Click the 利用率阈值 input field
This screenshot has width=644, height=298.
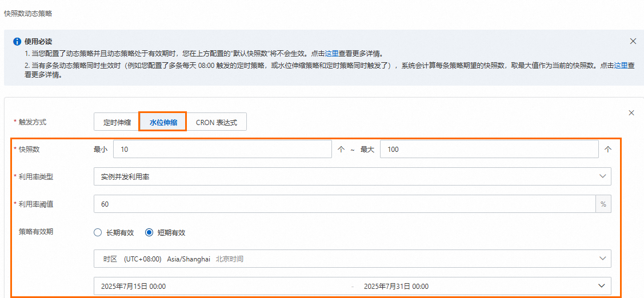coord(345,204)
